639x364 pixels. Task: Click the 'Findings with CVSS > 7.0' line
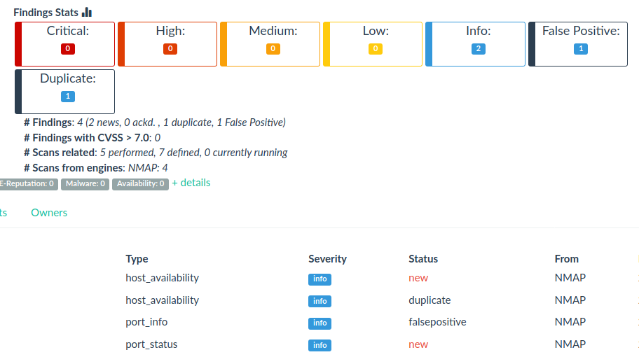point(92,138)
